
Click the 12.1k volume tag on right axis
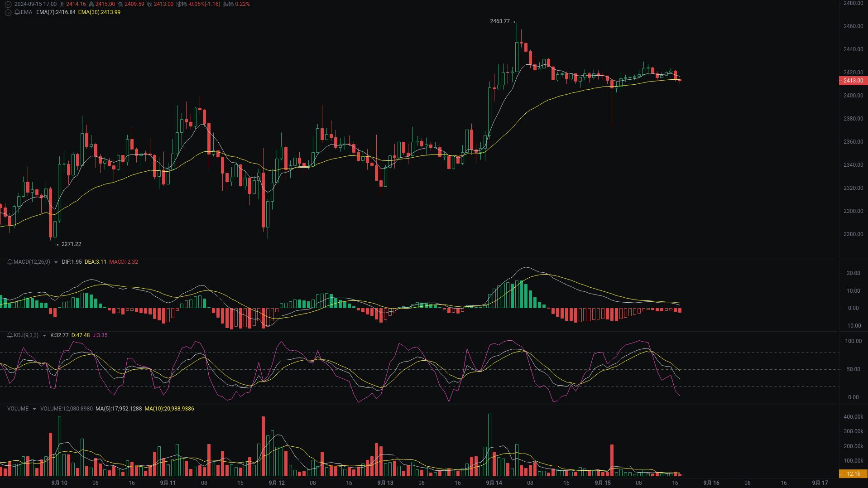854,474
